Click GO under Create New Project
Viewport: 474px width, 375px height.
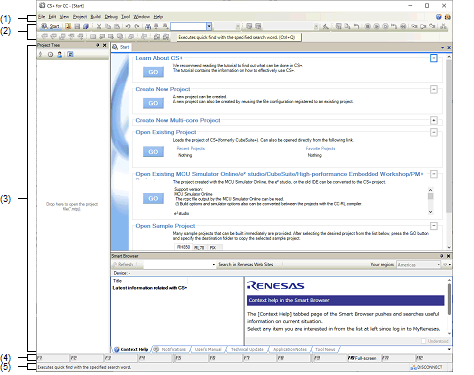point(153,103)
